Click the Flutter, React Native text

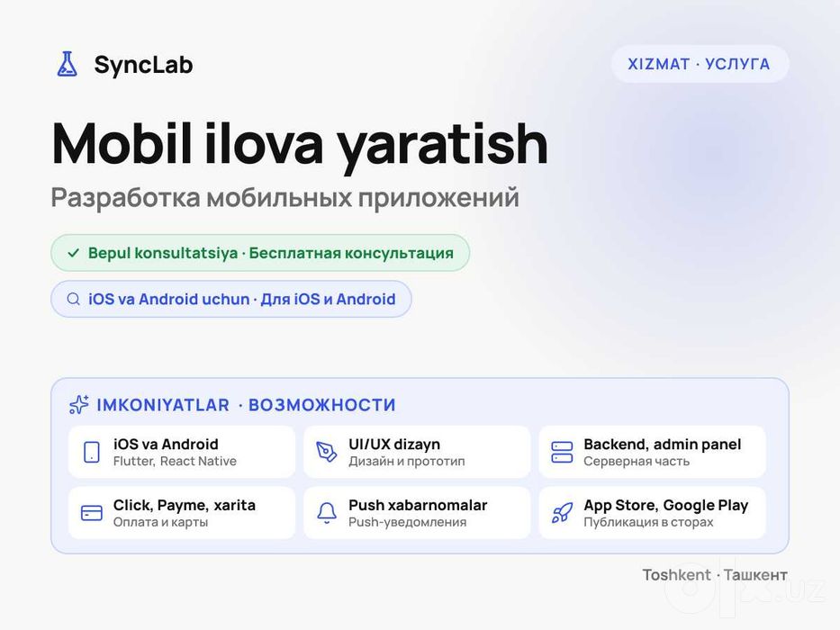pos(175,461)
